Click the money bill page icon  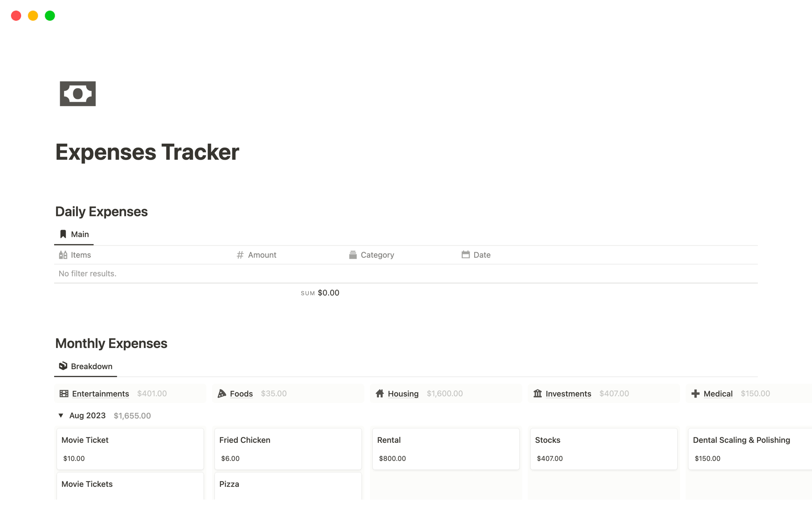point(77,94)
